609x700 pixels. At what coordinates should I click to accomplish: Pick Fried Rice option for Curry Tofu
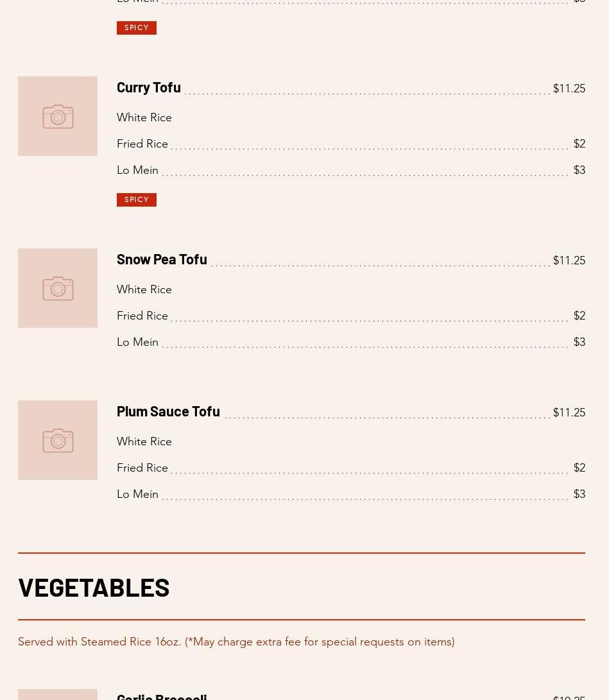[142, 144]
